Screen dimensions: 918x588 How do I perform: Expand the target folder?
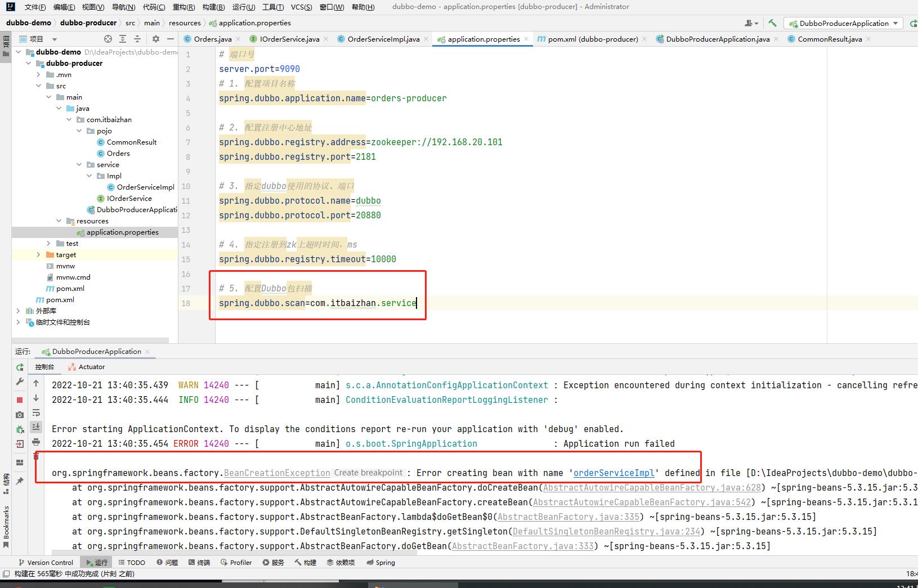38,254
